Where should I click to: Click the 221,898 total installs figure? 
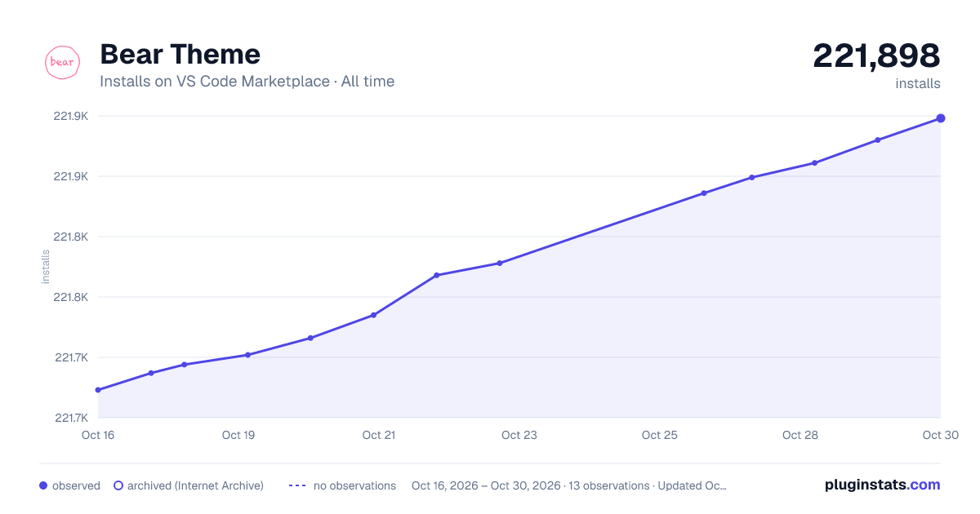click(876, 55)
